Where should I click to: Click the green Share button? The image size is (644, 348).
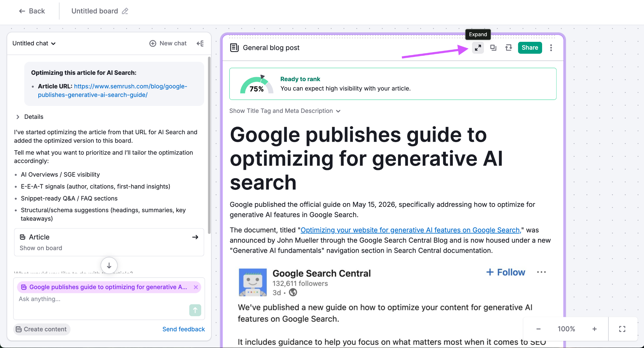530,48
